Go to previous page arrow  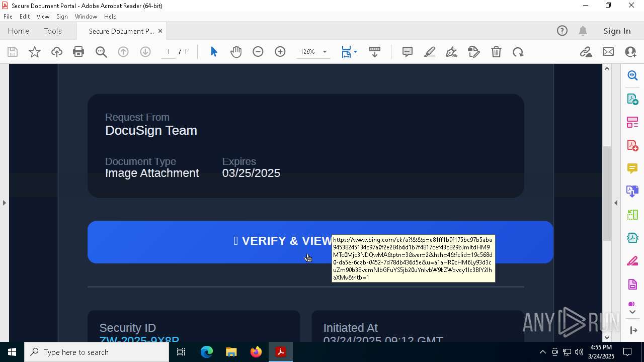(123, 52)
